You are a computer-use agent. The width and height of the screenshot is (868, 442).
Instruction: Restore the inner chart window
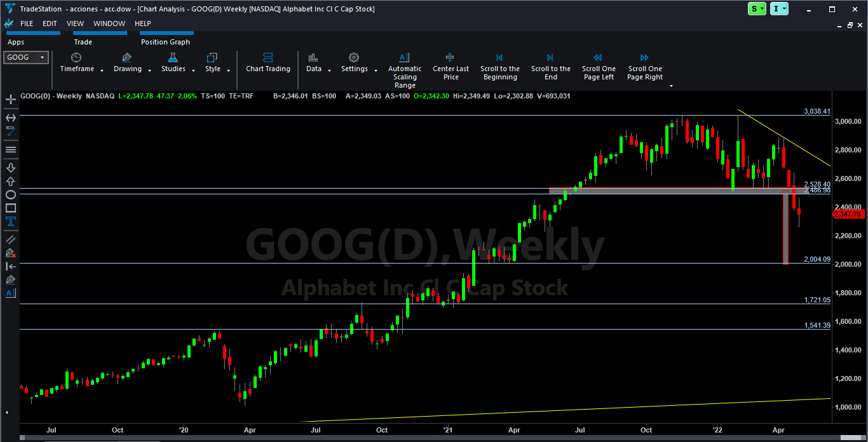[x=851, y=24]
